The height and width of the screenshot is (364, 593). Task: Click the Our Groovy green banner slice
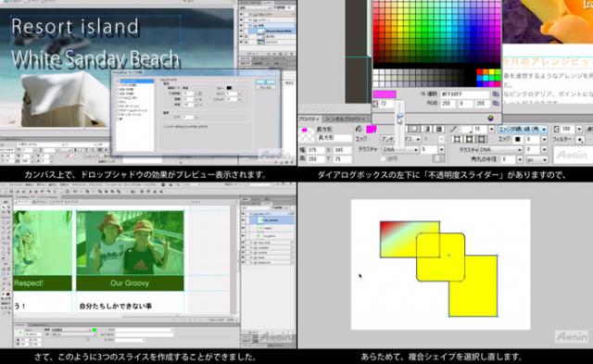point(130,283)
